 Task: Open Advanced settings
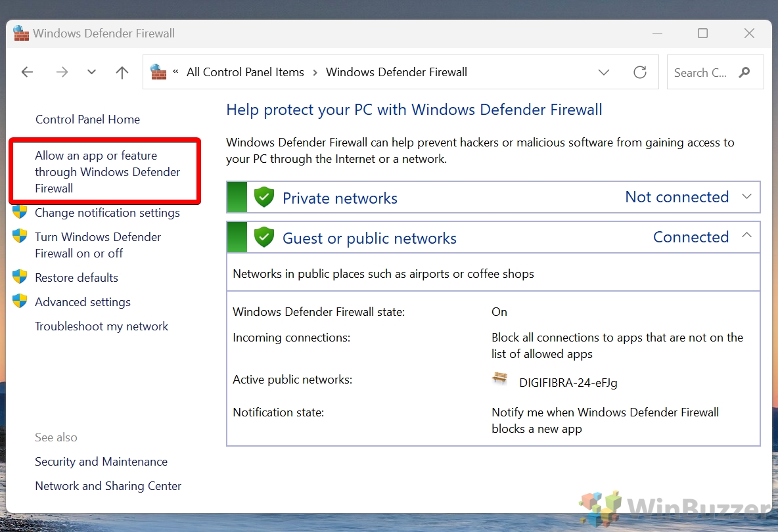tap(82, 302)
